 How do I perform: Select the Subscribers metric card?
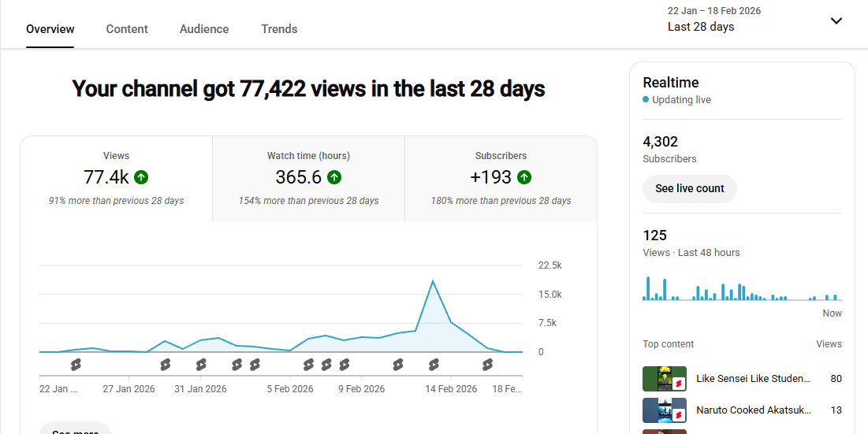pyautogui.click(x=501, y=179)
